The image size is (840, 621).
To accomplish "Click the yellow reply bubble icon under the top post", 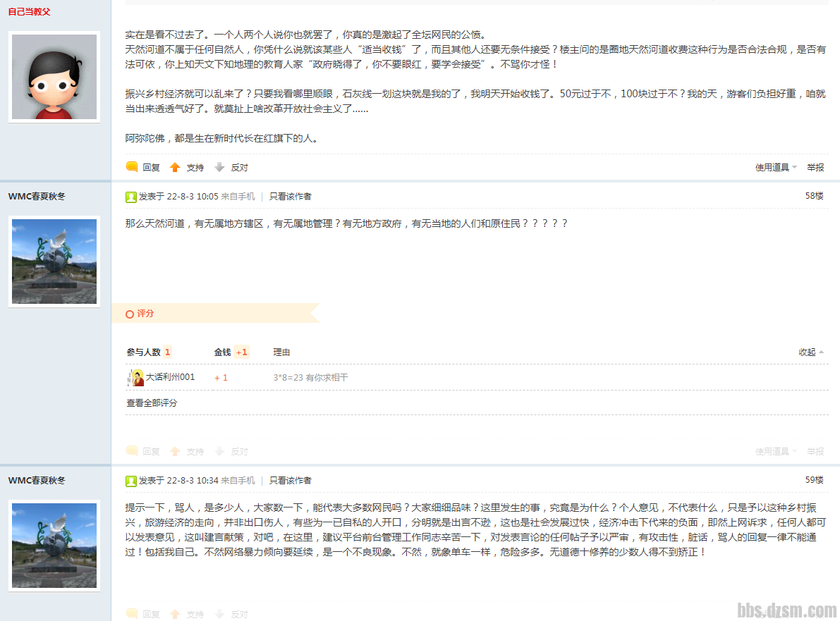I will click(x=133, y=167).
